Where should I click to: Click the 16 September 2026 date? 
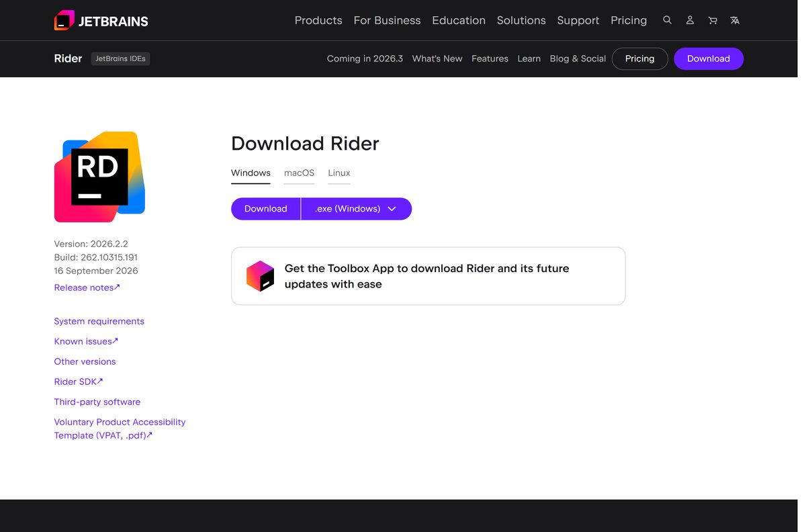coord(96,271)
